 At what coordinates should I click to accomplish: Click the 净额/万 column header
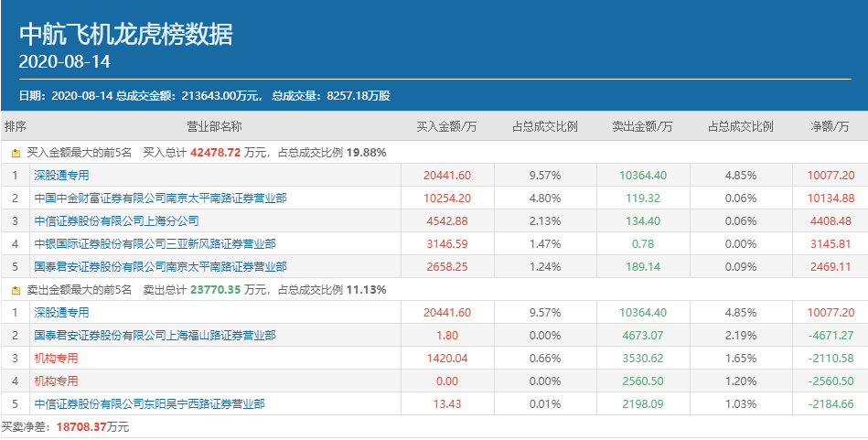pos(830,127)
